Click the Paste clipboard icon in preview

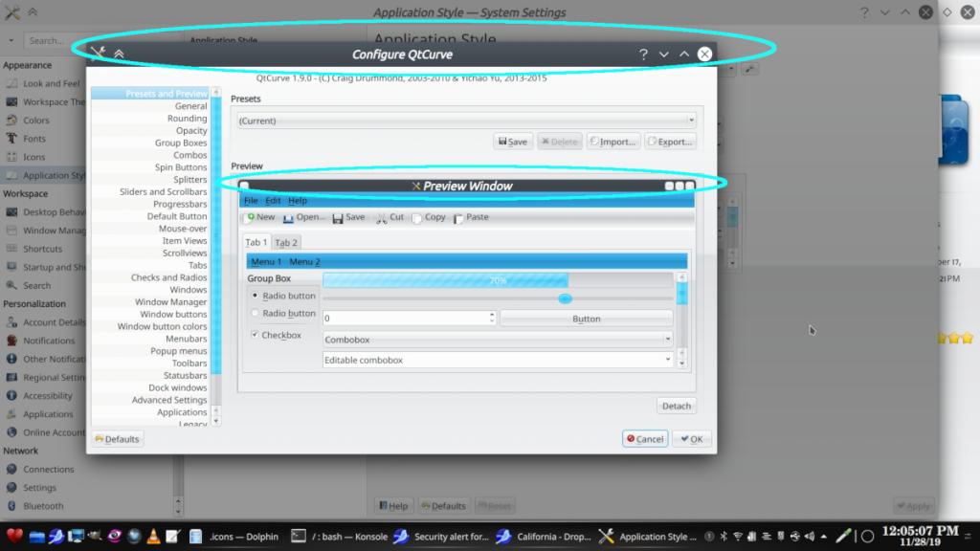pos(459,218)
